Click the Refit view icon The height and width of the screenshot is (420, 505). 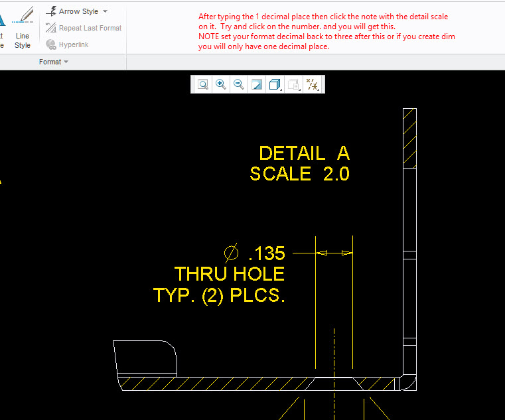203,85
